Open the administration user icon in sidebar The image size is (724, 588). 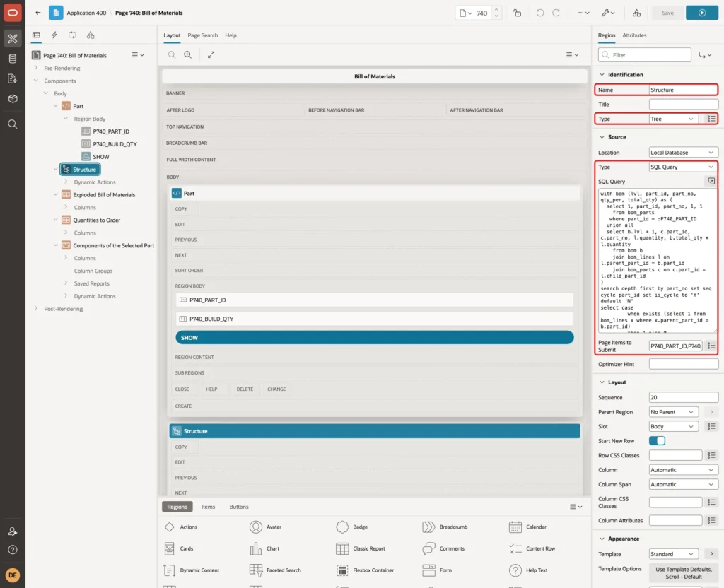(13, 531)
